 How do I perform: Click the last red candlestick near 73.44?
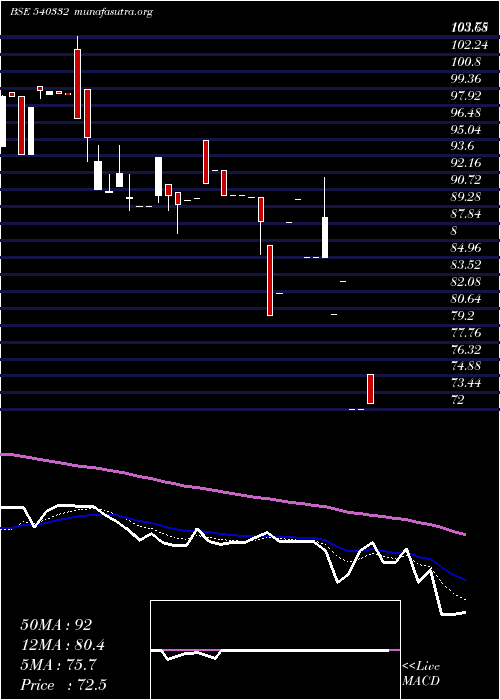click(370, 389)
